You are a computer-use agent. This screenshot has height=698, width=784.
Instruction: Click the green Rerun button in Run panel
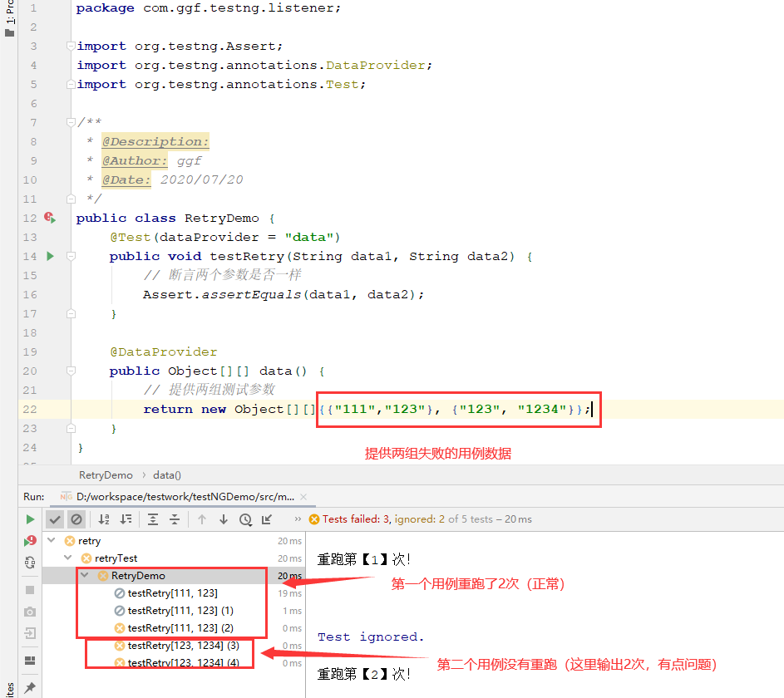pos(30,519)
